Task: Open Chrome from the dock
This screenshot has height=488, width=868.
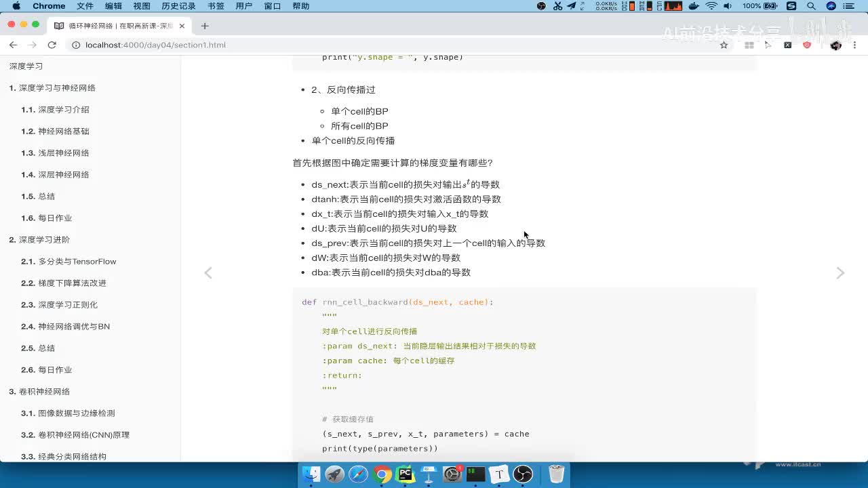Action: tap(382, 474)
